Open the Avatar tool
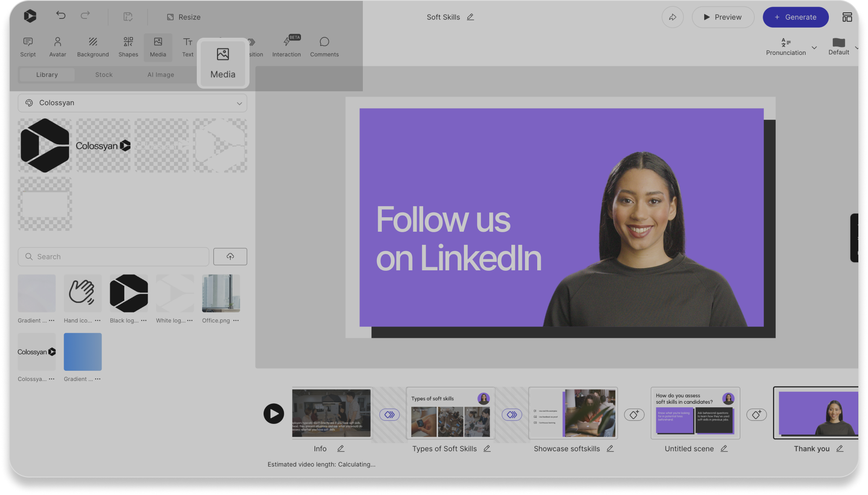 pyautogui.click(x=58, y=47)
